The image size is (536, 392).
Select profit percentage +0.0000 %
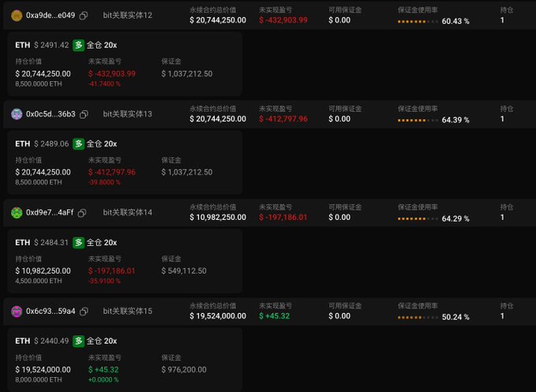coord(103,379)
